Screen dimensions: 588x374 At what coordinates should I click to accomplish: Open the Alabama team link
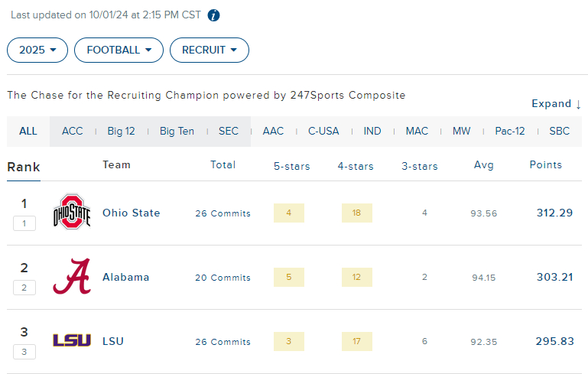(126, 277)
